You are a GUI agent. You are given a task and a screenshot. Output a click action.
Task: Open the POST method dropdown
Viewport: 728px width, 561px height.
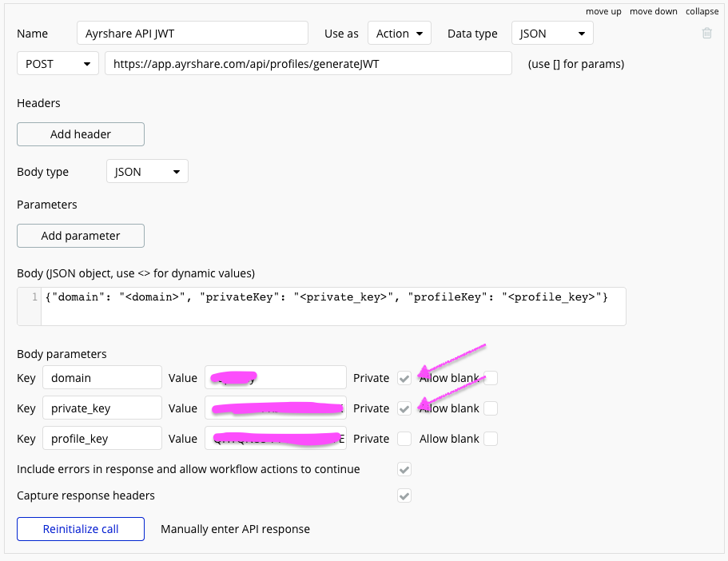click(58, 64)
